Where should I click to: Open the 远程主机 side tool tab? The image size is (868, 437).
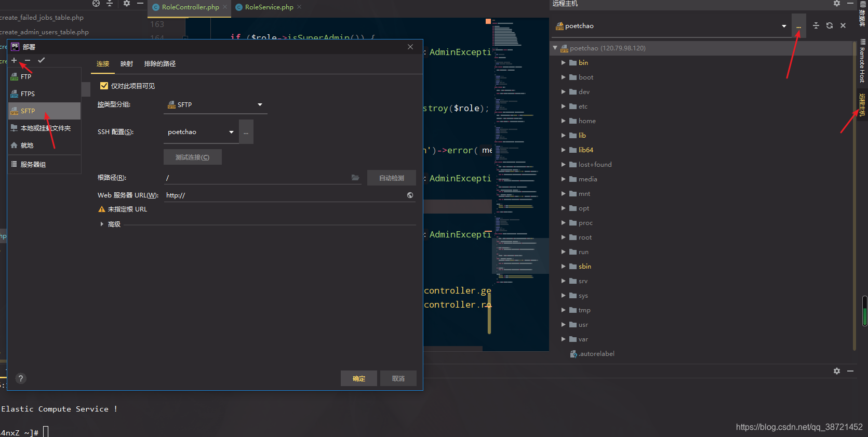coord(862,104)
